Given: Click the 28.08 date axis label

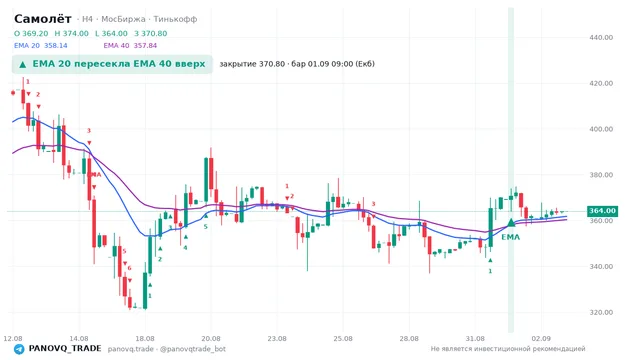Looking at the screenshot, I should point(409,339).
